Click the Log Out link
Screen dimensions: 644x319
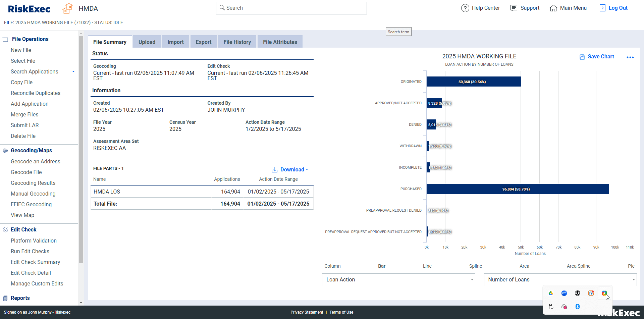[x=618, y=8]
